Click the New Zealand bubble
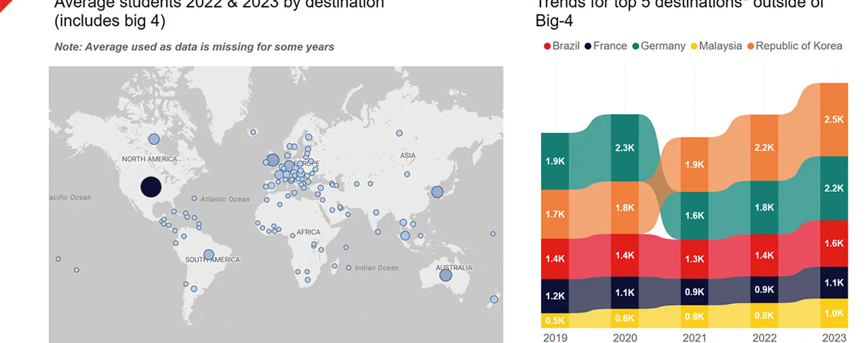 [494, 300]
